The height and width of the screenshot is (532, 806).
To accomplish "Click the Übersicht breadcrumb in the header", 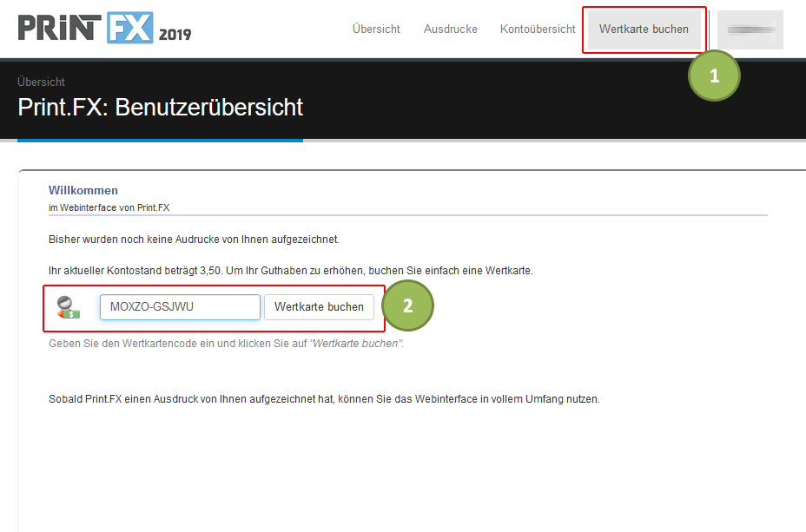I will 41,82.
